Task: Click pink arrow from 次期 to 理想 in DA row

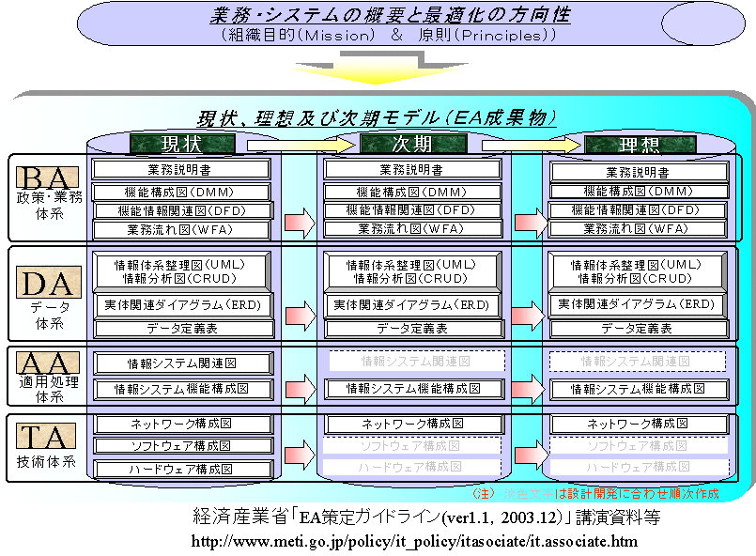Action: (527, 314)
